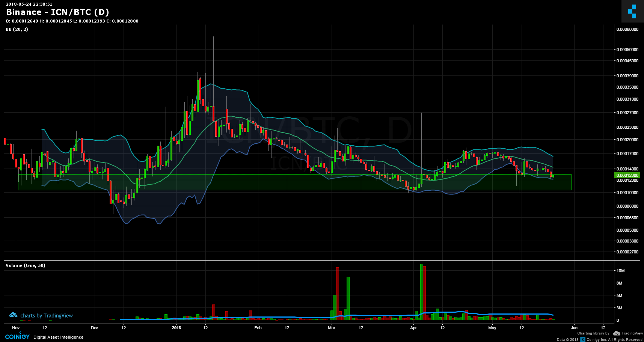Click the tallest green volume bar in April
Screen dimensions: 644x342
point(422,292)
